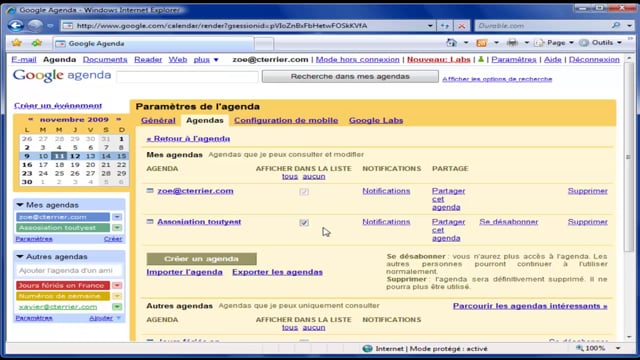Open the Google Labs tab
Image resolution: width=640 pixels, height=360 pixels.
[376, 120]
